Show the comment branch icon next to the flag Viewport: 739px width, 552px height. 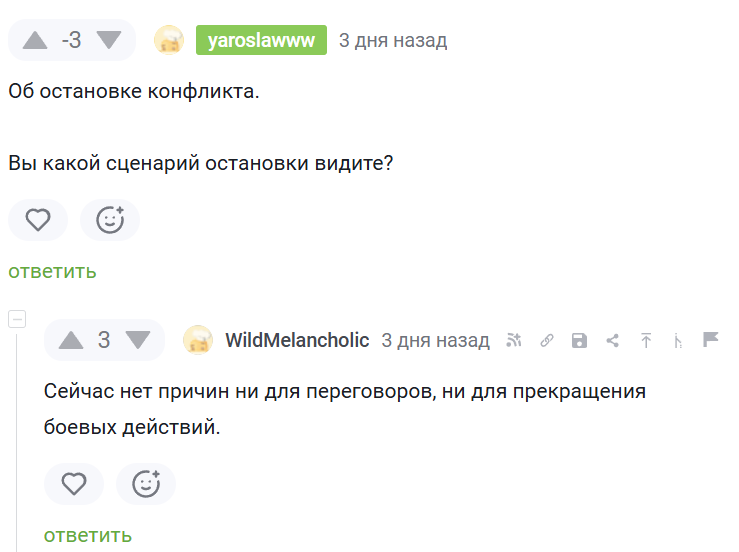(679, 341)
